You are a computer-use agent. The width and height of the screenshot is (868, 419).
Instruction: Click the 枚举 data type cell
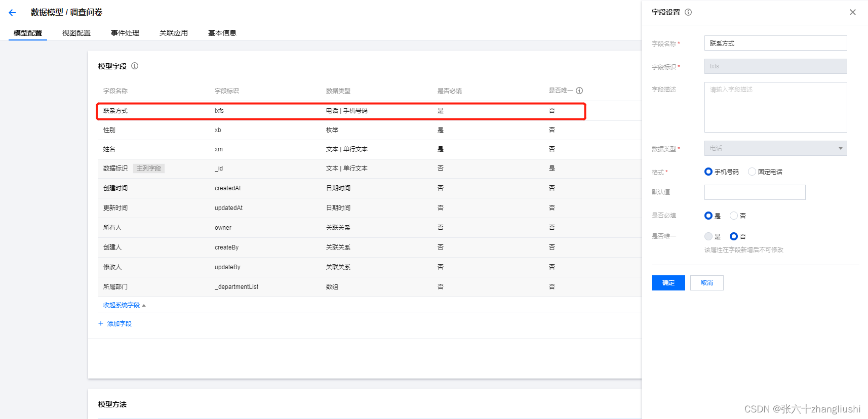click(332, 130)
